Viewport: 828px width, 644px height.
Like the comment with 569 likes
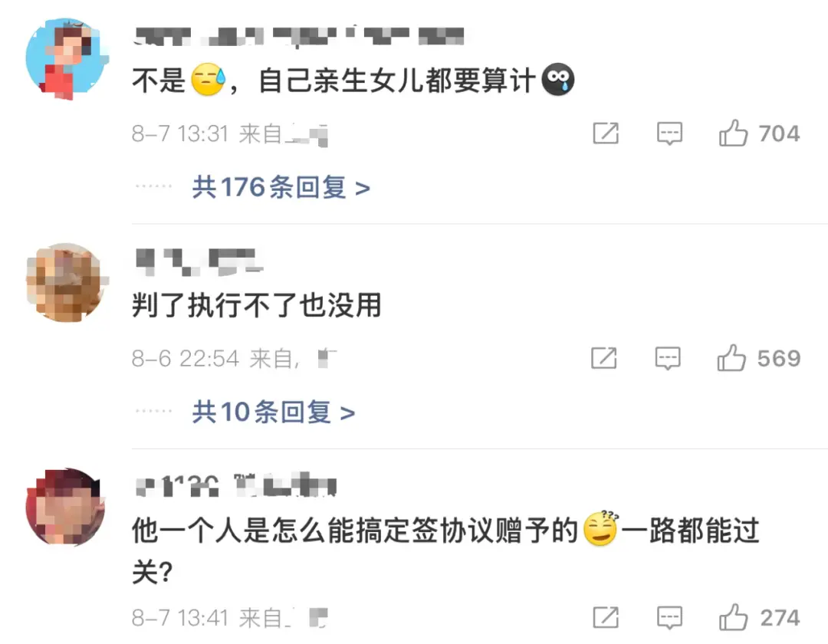pos(731,358)
